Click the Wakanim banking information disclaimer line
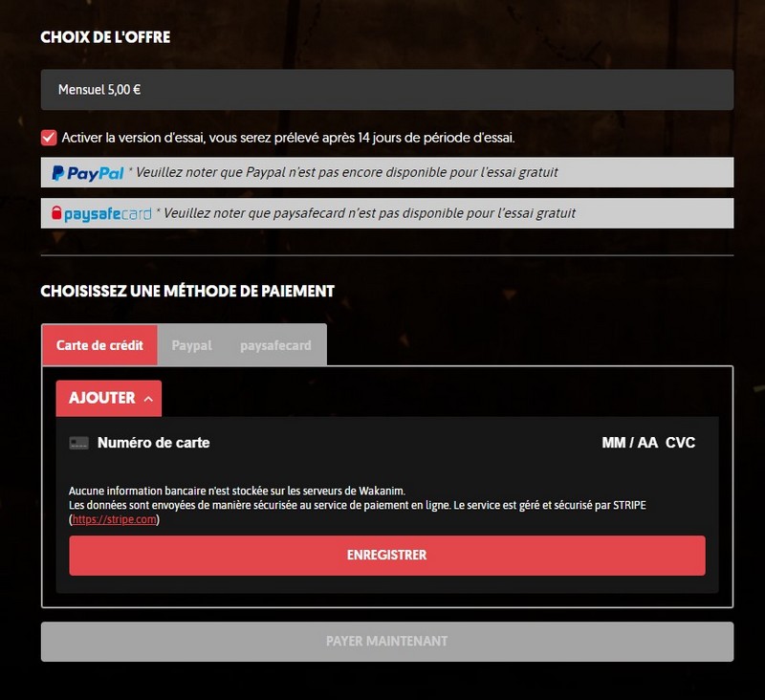 click(237, 491)
